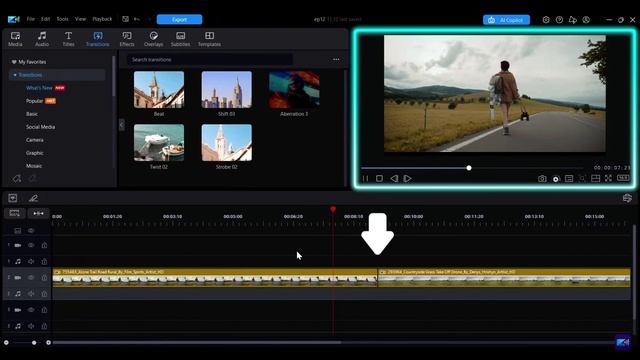Open the File menu
The height and width of the screenshot is (360, 640).
(x=31, y=19)
